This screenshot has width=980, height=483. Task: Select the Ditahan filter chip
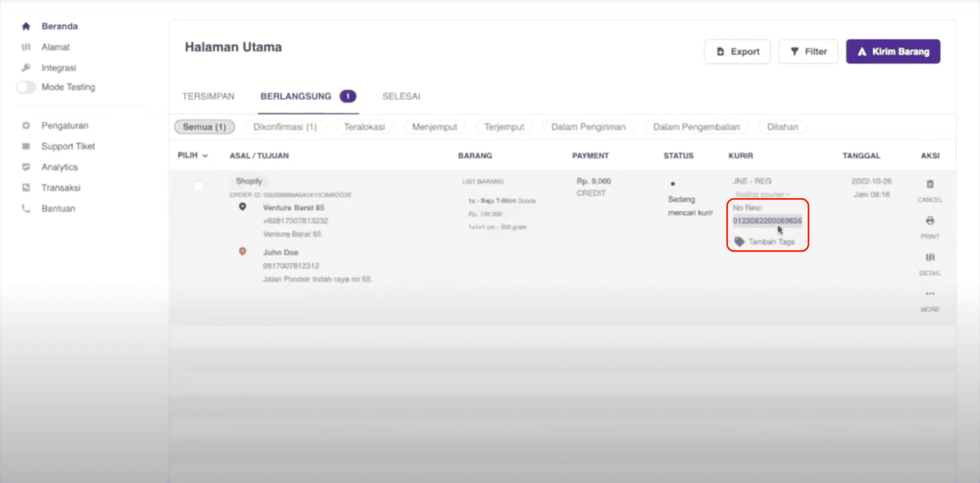782,127
